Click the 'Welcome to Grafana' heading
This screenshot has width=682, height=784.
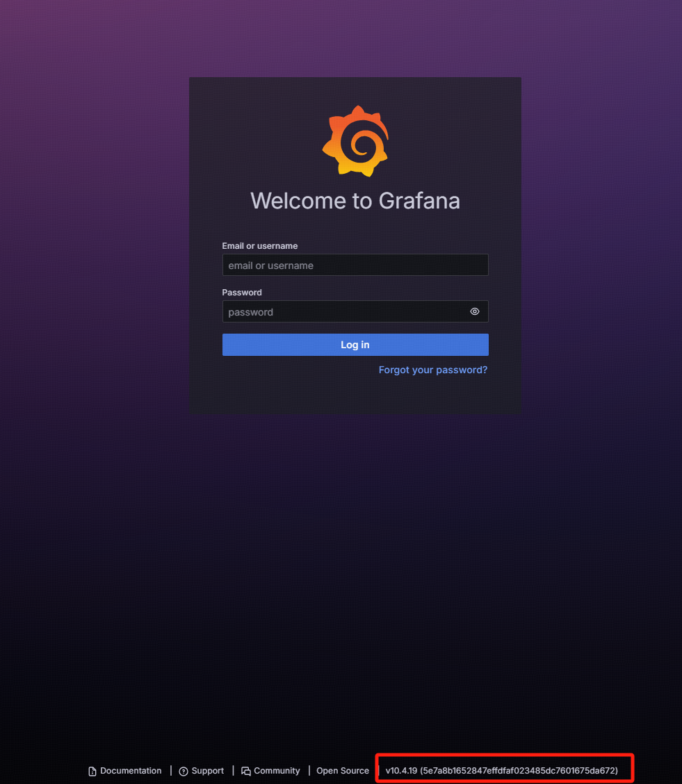click(x=355, y=201)
